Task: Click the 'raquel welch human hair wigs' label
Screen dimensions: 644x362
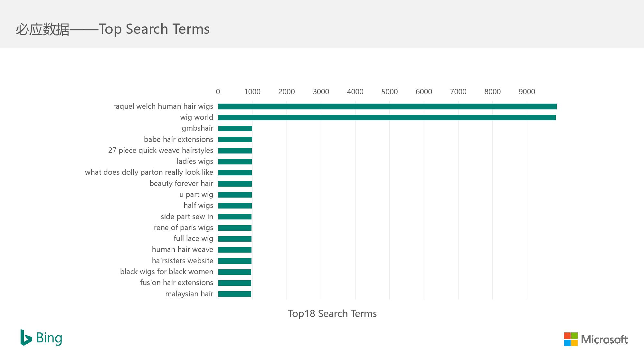Action: pos(163,107)
